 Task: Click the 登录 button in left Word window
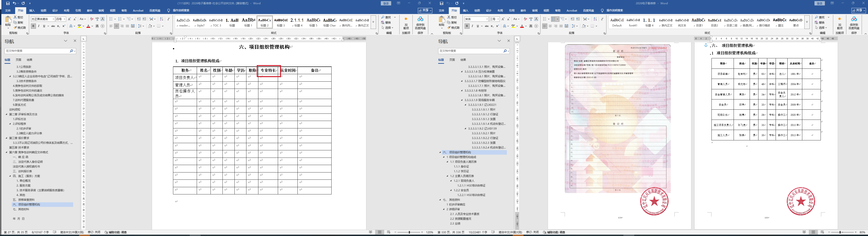(x=386, y=3)
